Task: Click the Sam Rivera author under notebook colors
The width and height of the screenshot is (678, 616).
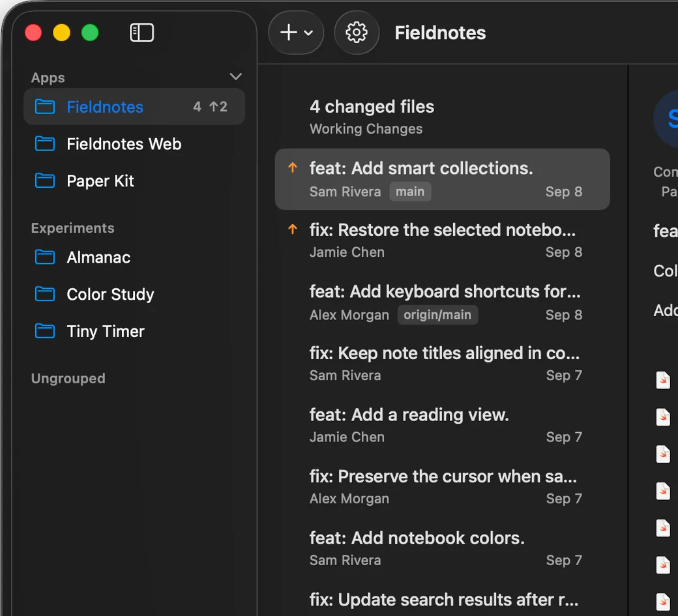Action: click(345, 561)
